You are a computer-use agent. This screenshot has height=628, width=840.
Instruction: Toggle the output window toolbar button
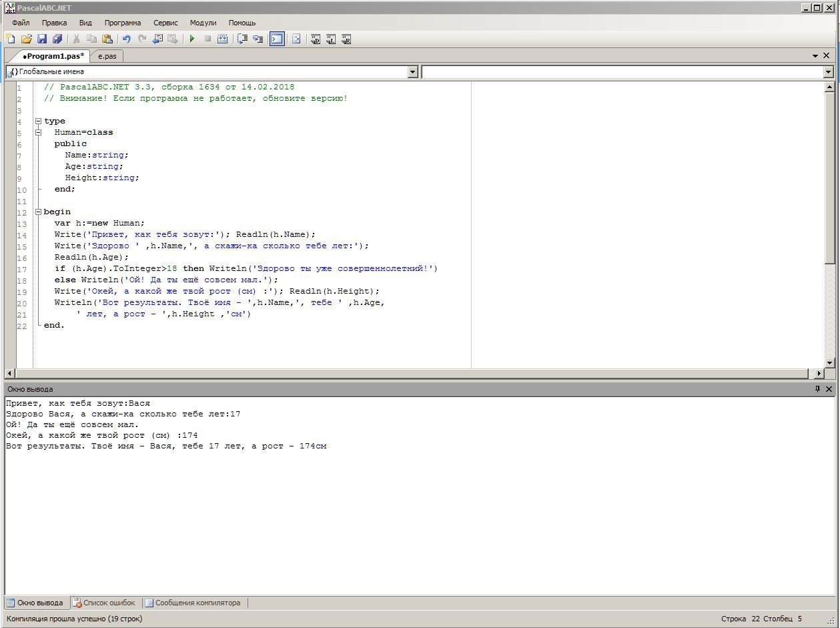point(277,39)
